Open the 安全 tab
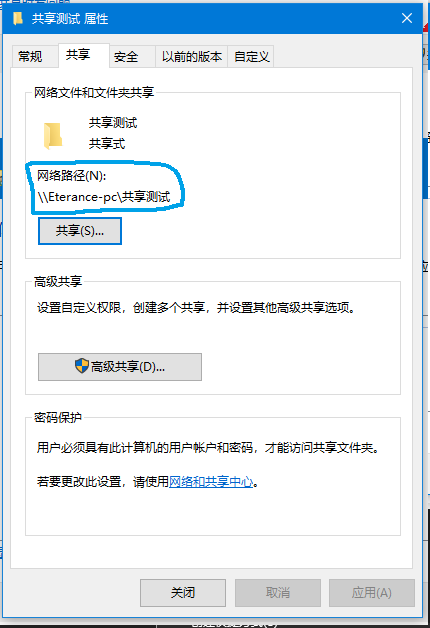This screenshot has height=628, width=430. 126,56
